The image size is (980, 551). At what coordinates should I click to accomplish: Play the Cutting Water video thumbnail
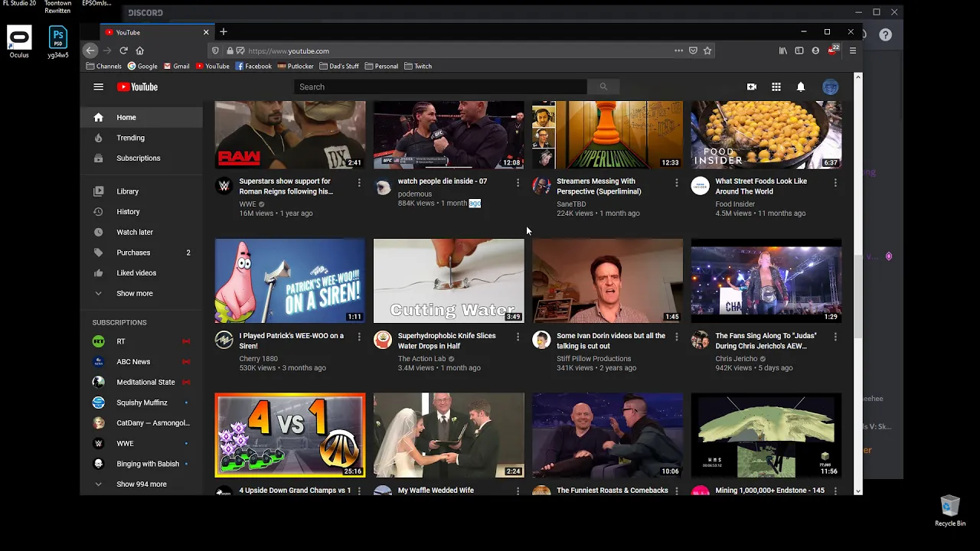(449, 281)
